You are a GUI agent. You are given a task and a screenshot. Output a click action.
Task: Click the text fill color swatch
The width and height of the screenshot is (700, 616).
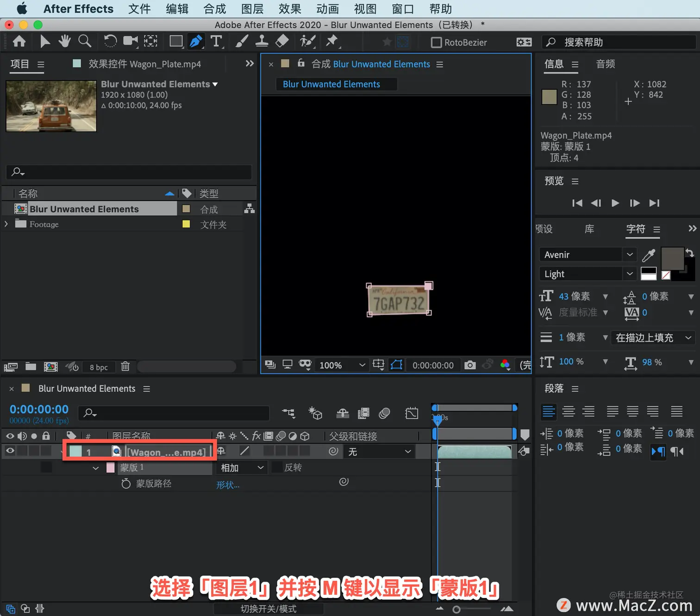pyautogui.click(x=672, y=259)
